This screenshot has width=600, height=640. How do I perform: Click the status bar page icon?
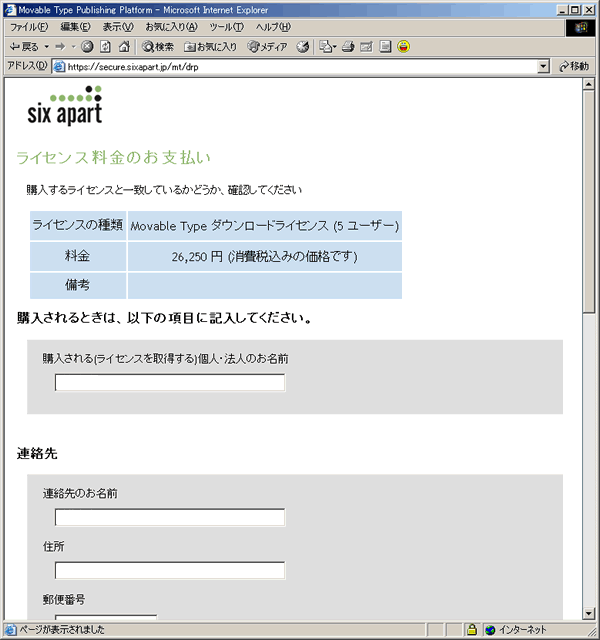coord(10,630)
